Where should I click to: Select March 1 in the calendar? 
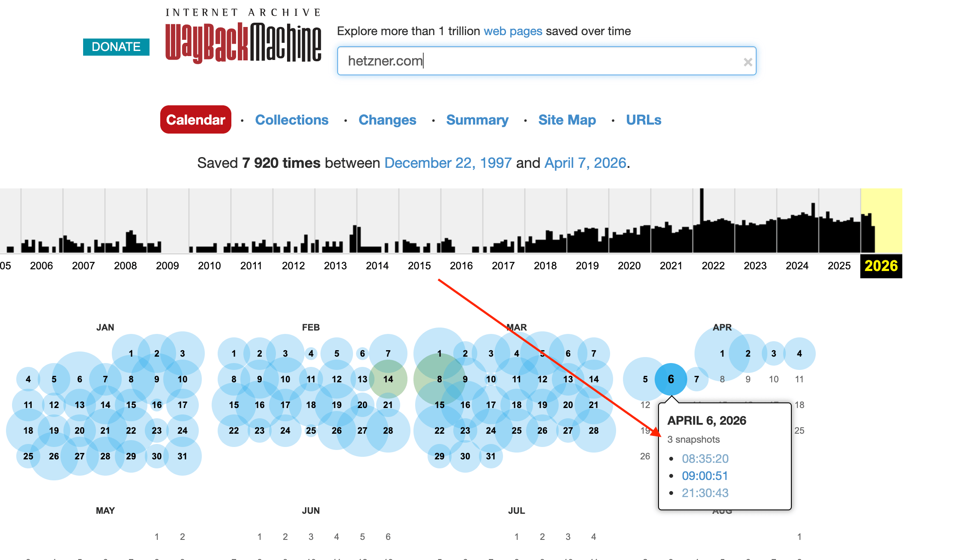click(x=440, y=353)
